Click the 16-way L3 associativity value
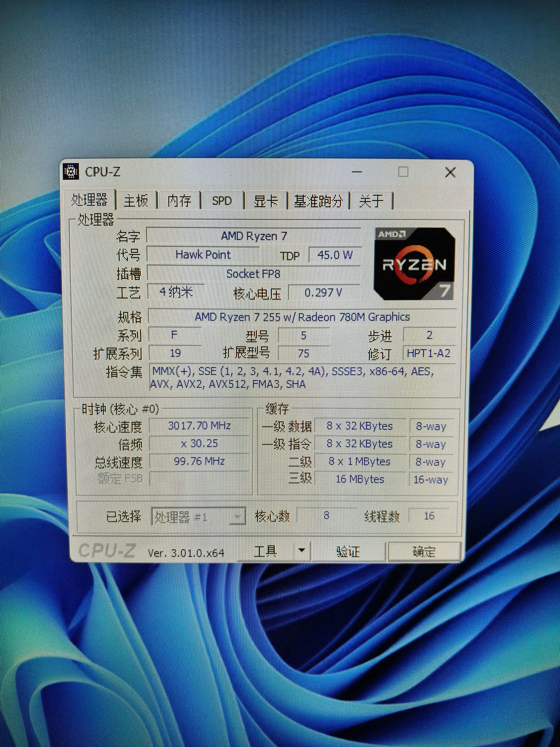This screenshot has width=560, height=747. click(431, 479)
